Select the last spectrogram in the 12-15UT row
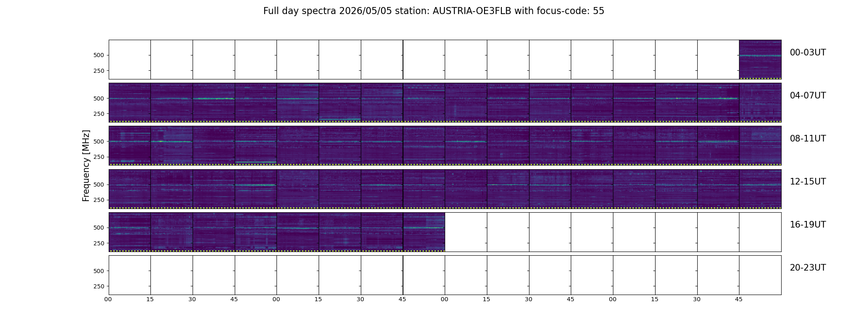Viewport: 868px width, 331px height. click(760, 189)
